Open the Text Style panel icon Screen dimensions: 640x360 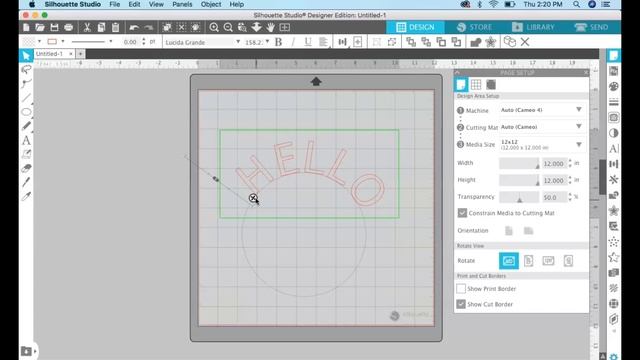click(x=613, y=149)
